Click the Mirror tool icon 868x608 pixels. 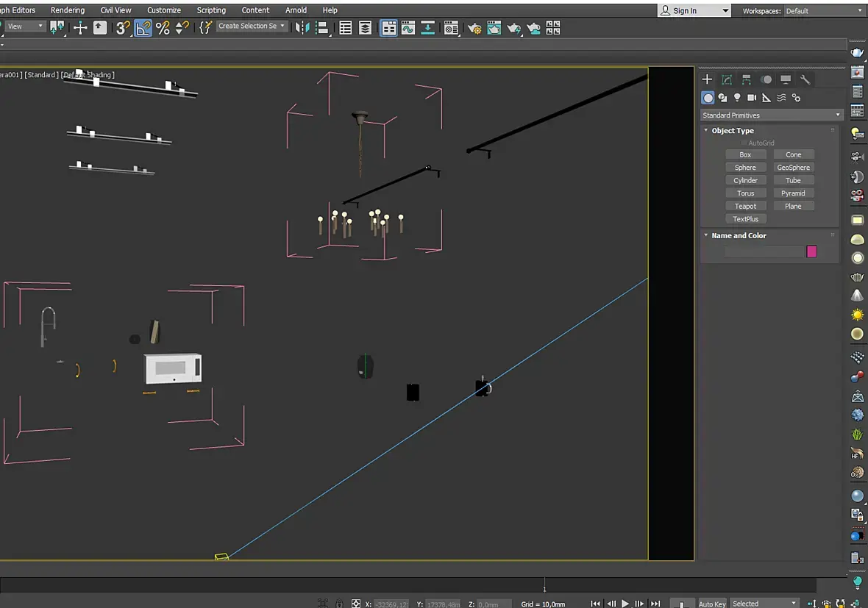click(x=302, y=28)
